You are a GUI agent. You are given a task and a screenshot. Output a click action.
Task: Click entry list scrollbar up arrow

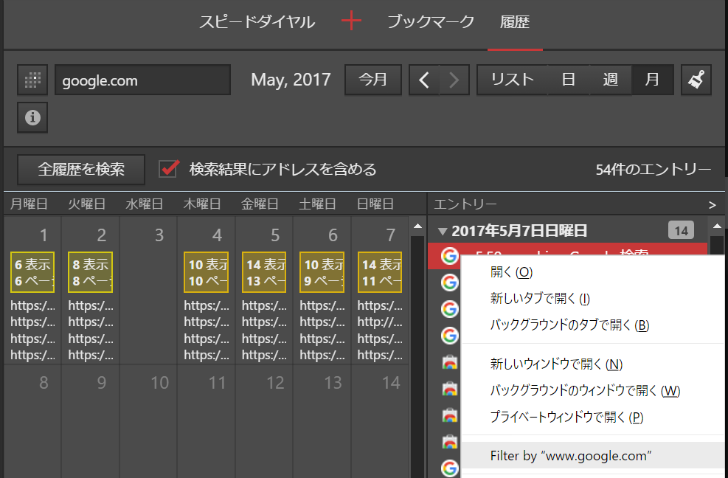click(717, 226)
